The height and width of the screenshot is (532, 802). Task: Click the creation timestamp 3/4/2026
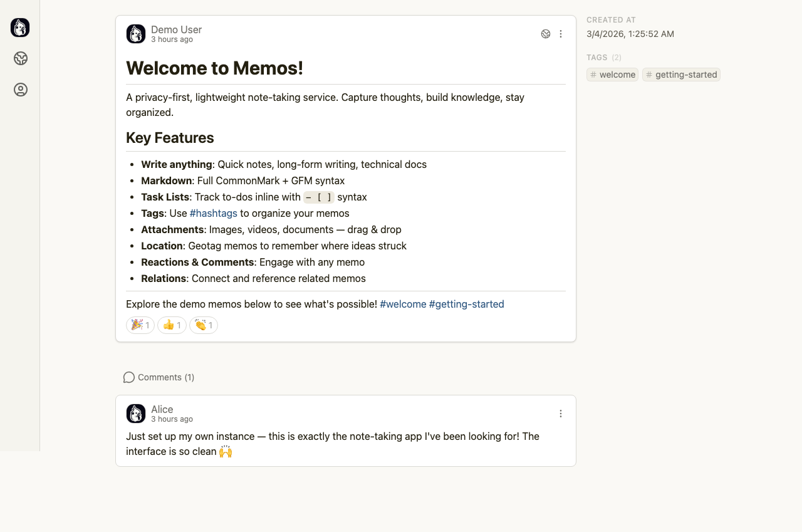630,34
